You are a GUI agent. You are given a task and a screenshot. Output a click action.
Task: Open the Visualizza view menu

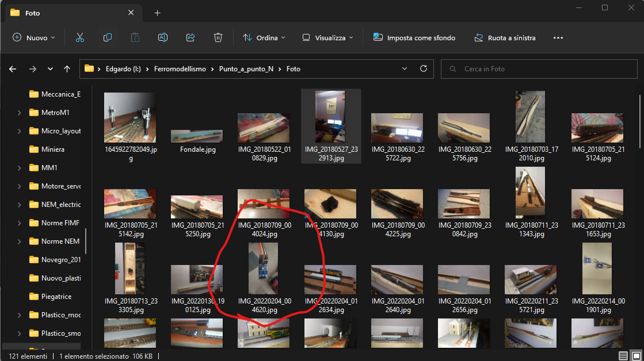point(328,38)
